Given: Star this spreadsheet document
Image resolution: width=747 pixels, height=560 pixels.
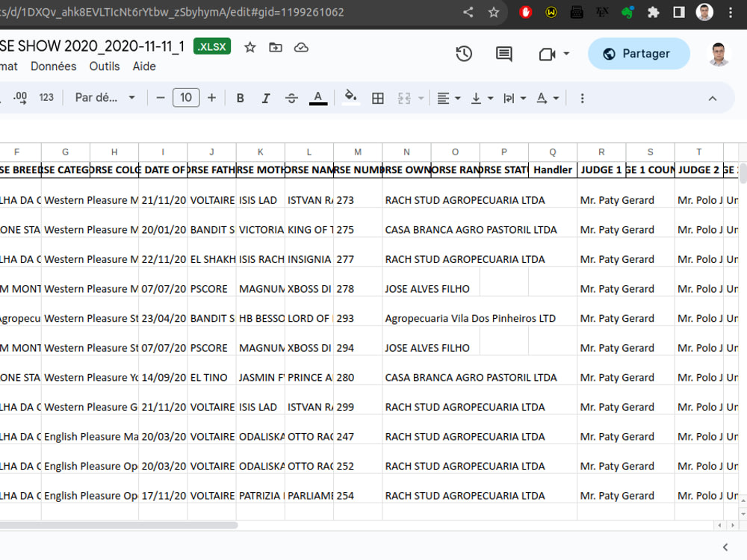Looking at the screenshot, I should [250, 47].
